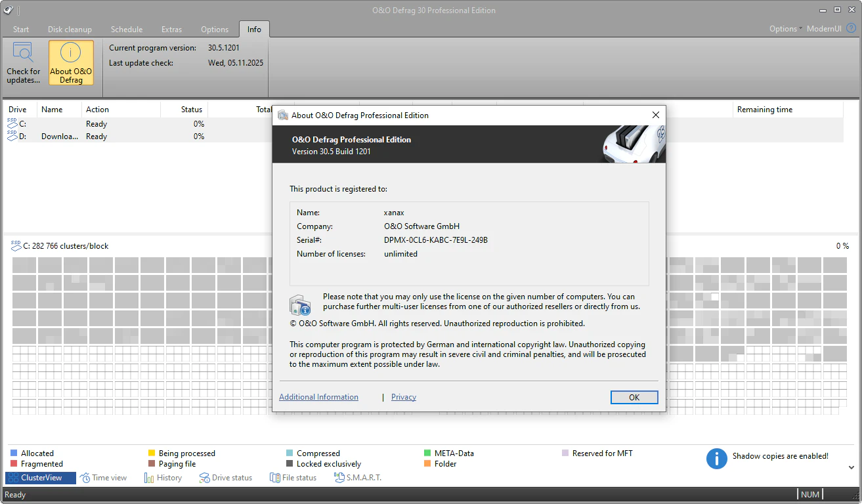Click the current program version value 30.5.1201
The width and height of the screenshot is (862, 504).
[x=225, y=48]
